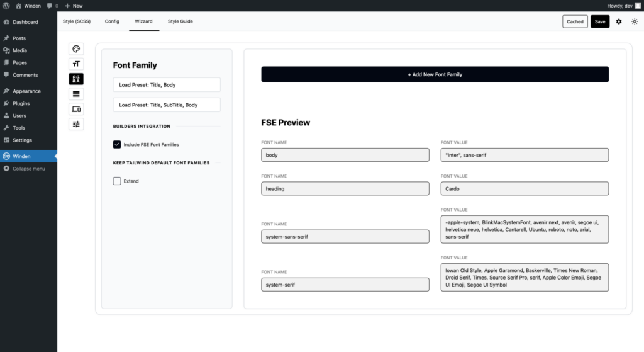Select the Wizzard tab

[x=144, y=21]
